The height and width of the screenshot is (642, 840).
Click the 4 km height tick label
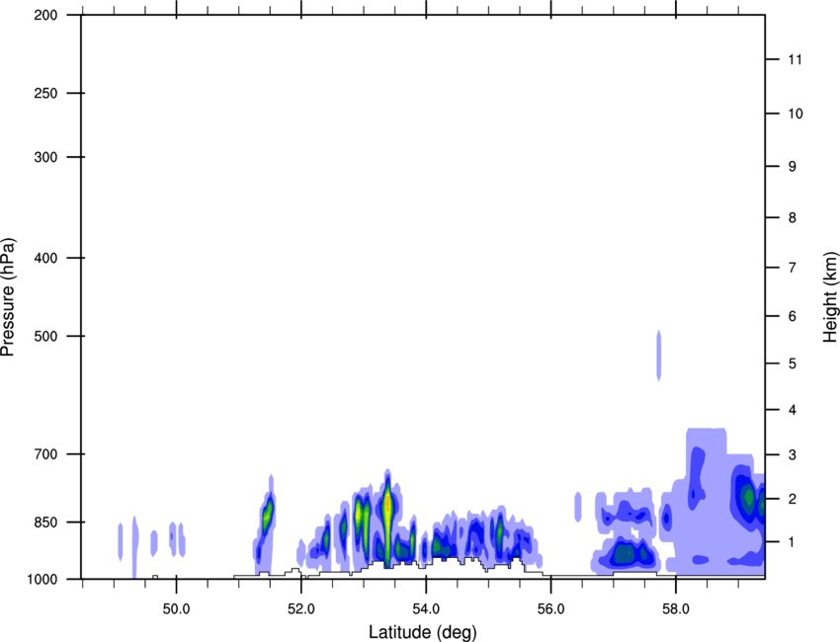pyautogui.click(x=793, y=410)
